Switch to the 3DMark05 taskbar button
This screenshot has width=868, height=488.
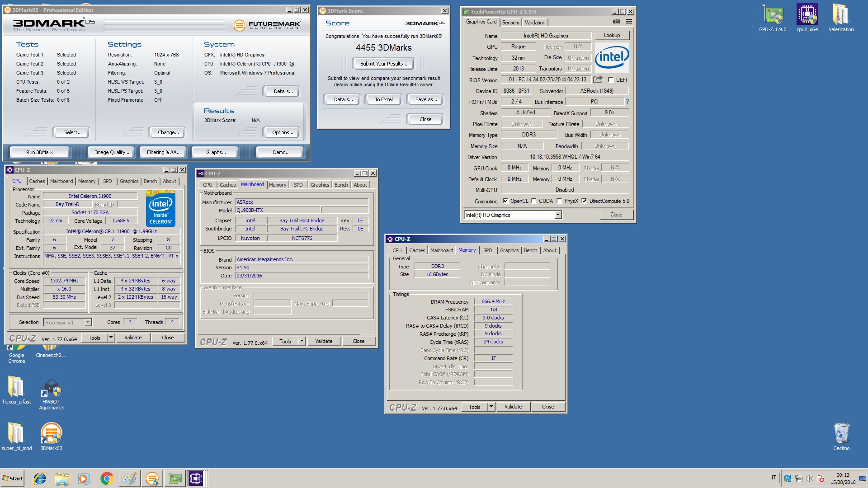(x=152, y=479)
